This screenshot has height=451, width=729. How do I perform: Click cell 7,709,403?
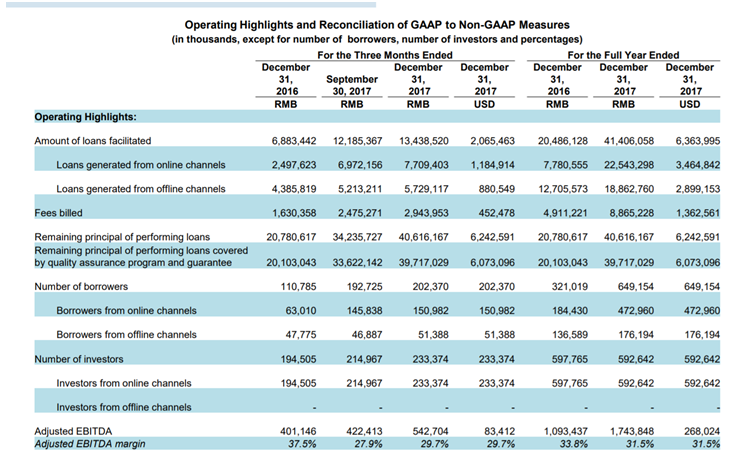[426, 165]
